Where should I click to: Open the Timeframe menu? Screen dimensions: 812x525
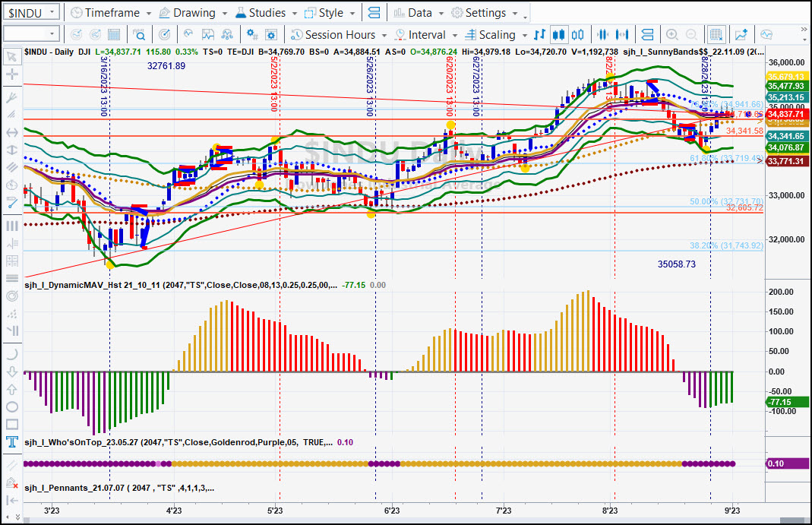click(106, 12)
